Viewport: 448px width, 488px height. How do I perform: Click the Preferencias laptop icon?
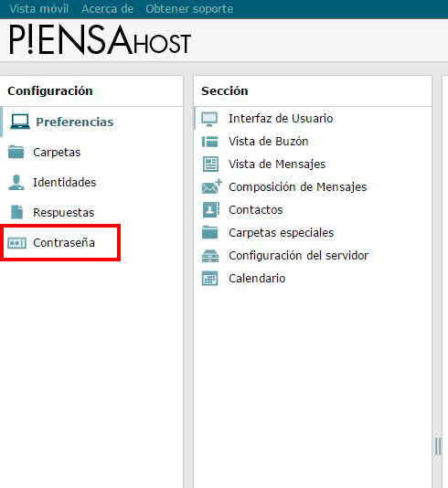pos(20,122)
